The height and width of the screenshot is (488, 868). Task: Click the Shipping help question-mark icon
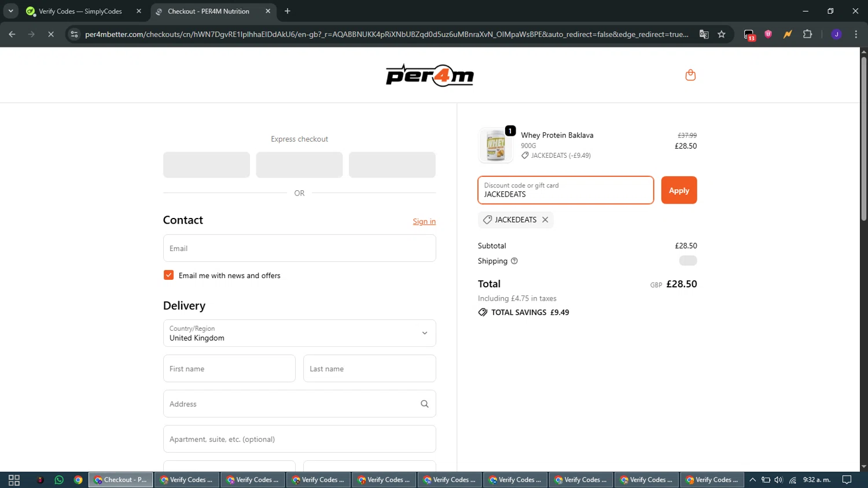tap(514, 261)
